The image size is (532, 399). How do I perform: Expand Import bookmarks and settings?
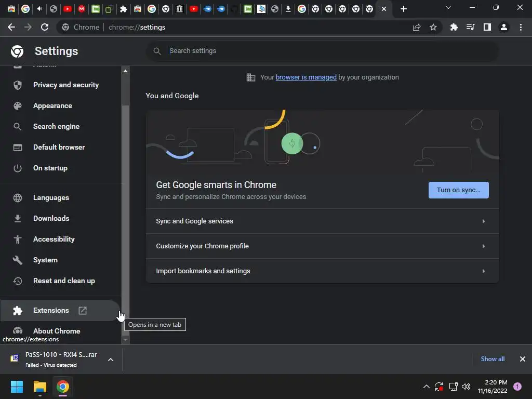[x=322, y=271]
